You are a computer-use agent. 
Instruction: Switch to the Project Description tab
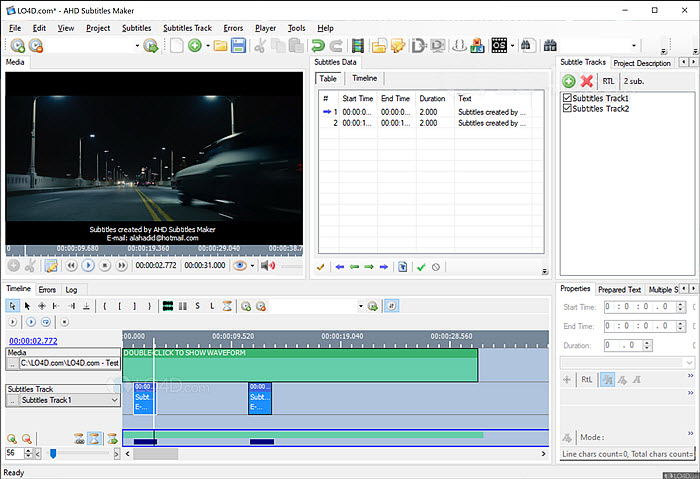(x=642, y=63)
